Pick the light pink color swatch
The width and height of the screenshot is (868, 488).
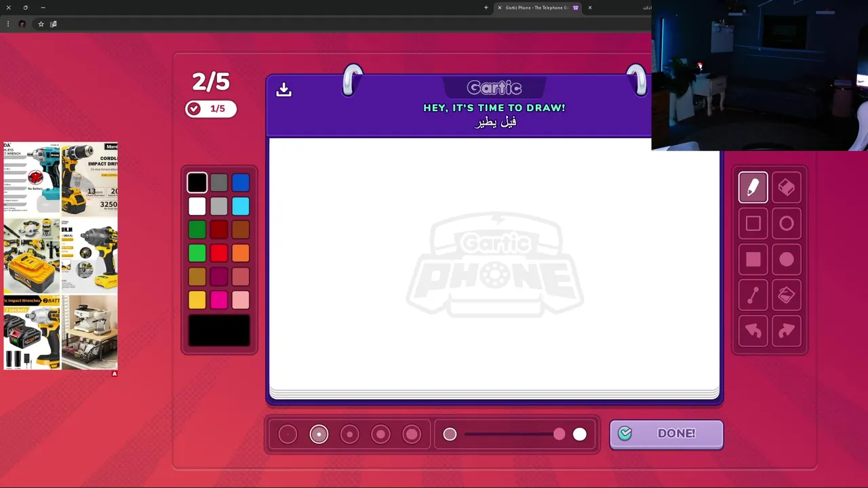pyautogui.click(x=241, y=300)
